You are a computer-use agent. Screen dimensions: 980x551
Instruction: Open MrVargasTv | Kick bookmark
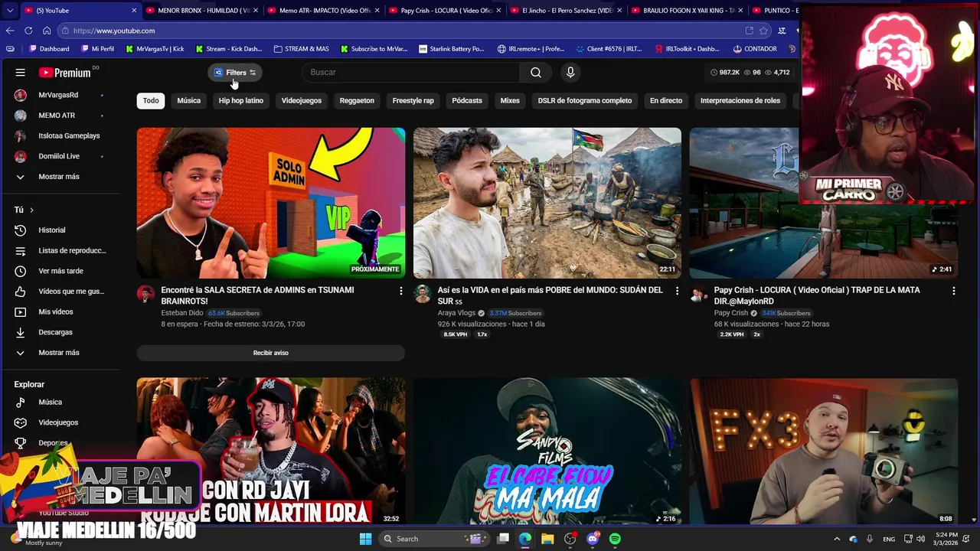155,49
